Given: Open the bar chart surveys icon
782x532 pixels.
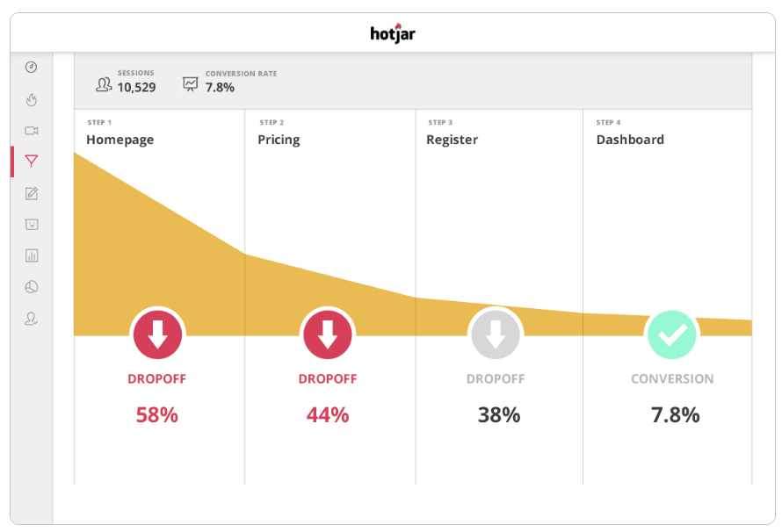Looking at the screenshot, I should point(32,255).
